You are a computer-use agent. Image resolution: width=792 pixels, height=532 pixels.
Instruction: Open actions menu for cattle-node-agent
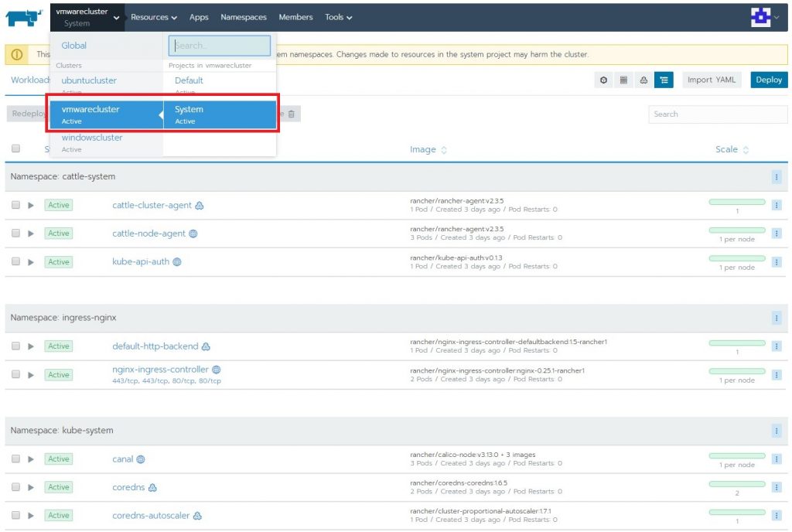(777, 234)
